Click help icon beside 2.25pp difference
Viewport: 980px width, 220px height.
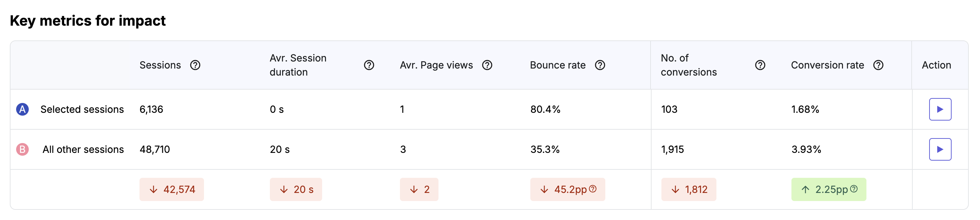(854, 189)
